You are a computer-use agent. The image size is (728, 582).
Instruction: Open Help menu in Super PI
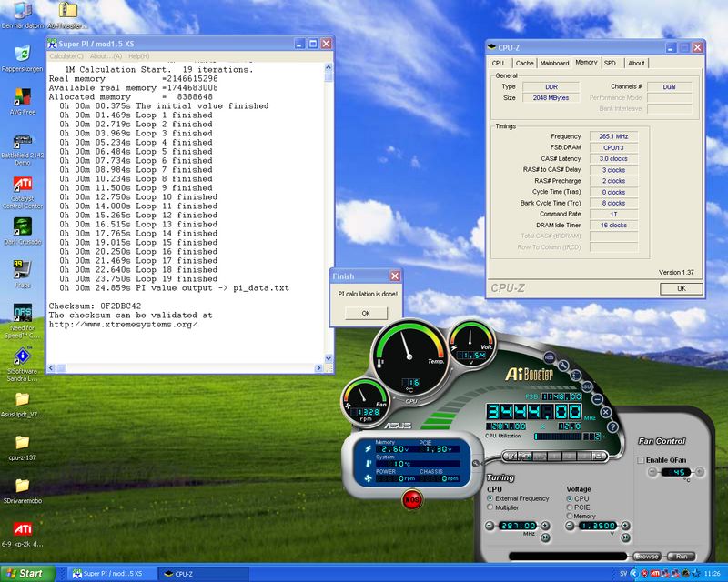point(139,56)
